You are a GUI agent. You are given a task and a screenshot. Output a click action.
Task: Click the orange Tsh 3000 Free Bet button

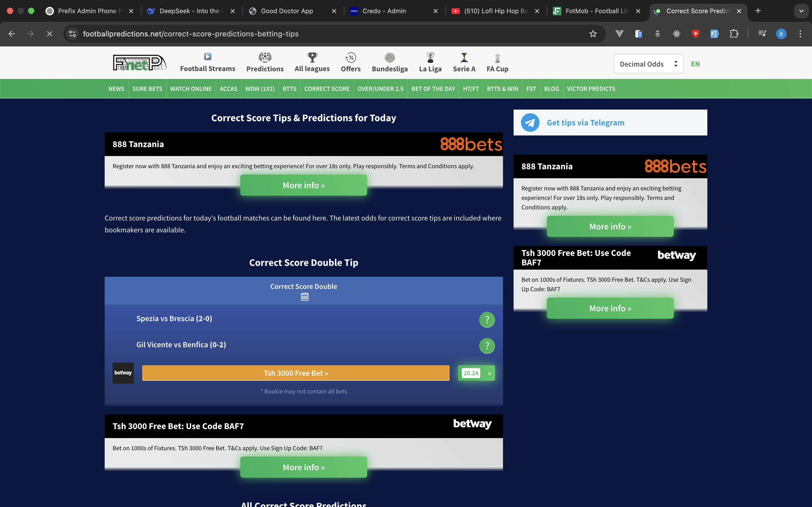pos(296,373)
